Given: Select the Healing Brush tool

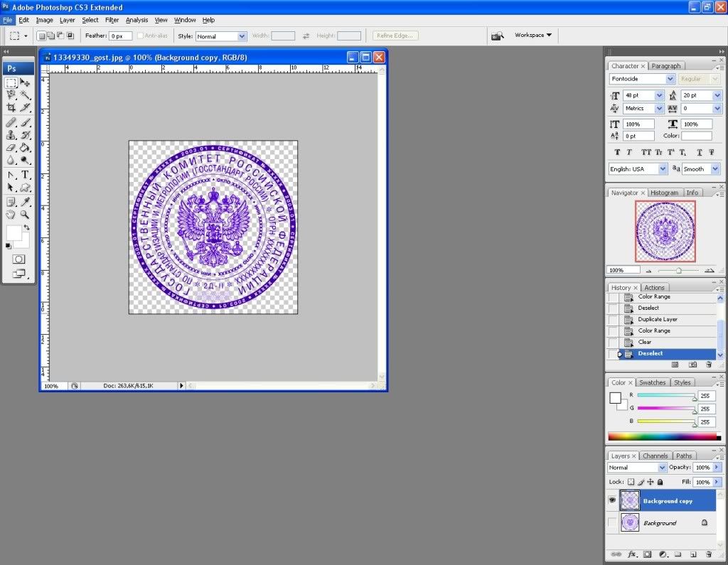Looking at the screenshot, I should tap(11, 122).
